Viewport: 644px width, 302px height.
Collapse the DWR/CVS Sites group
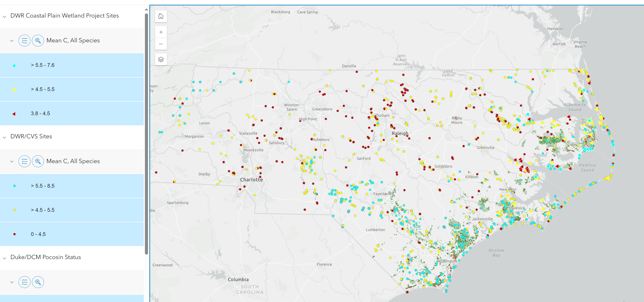(4, 137)
